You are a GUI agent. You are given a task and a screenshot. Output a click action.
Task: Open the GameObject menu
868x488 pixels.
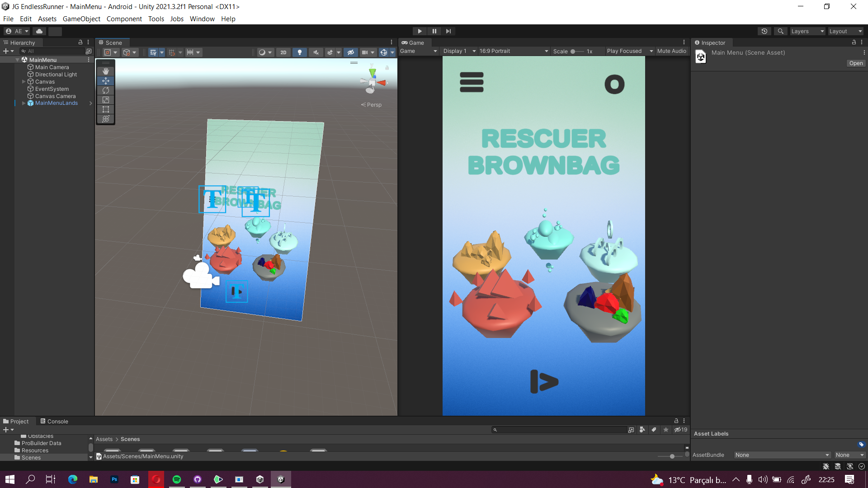(x=81, y=19)
